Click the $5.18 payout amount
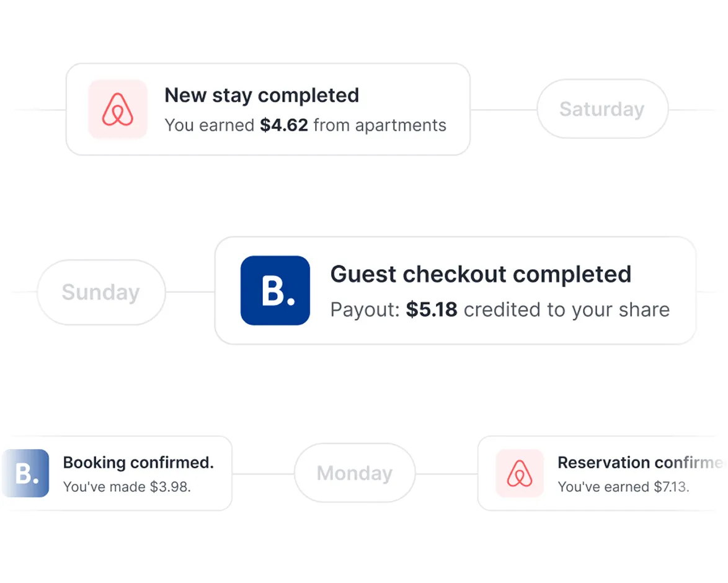The height and width of the screenshot is (583, 728). pyautogui.click(x=432, y=310)
